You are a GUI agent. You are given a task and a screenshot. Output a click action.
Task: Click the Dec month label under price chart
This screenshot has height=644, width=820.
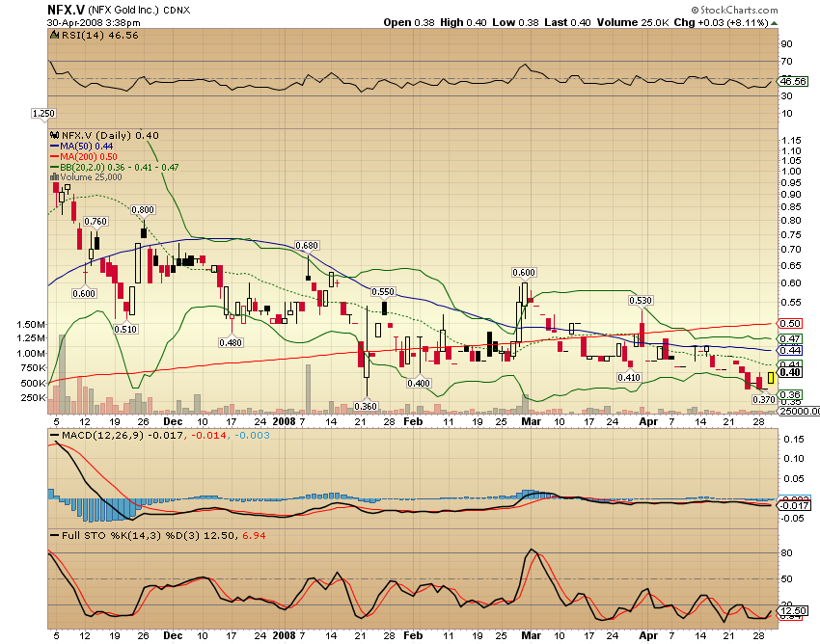point(173,421)
